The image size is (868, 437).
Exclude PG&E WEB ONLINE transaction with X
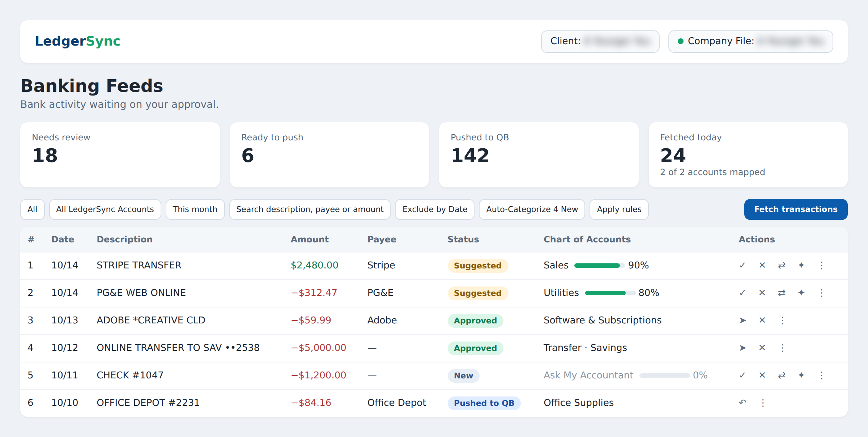[762, 293]
